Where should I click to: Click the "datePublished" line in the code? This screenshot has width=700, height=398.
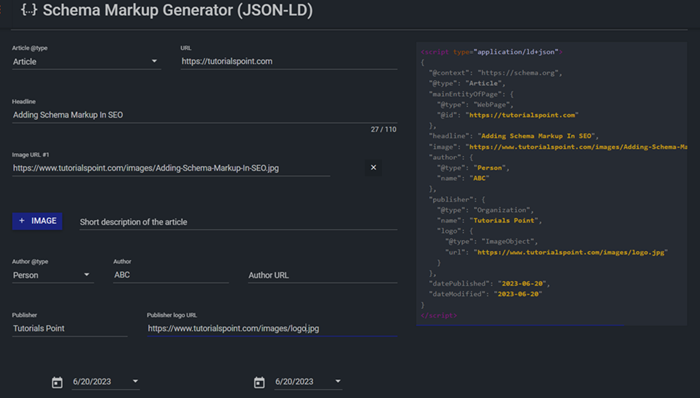pos(489,284)
